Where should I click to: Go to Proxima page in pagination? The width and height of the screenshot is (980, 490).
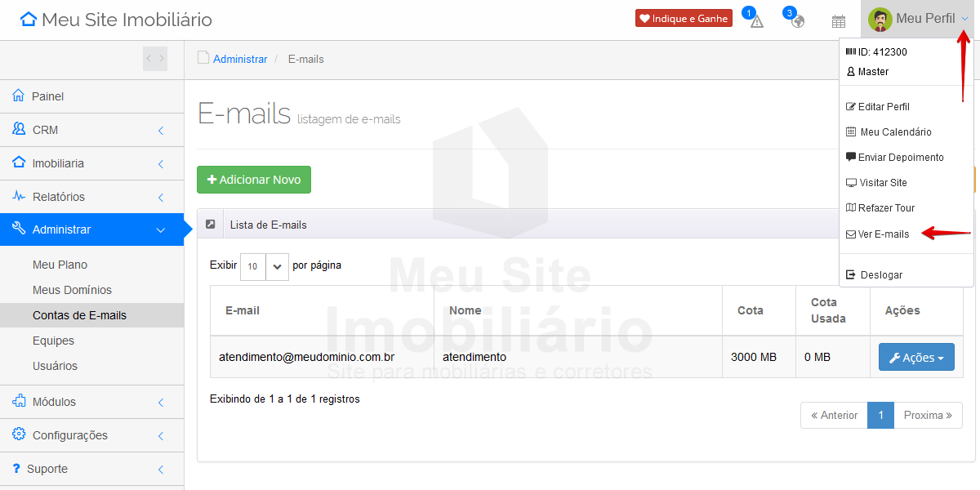pyautogui.click(x=928, y=415)
